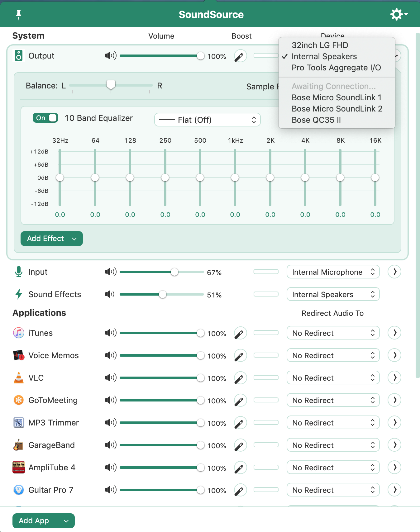Mute Guitar Pro 7 with its speaker icon
This screenshot has width=420, height=532.
pos(111,490)
